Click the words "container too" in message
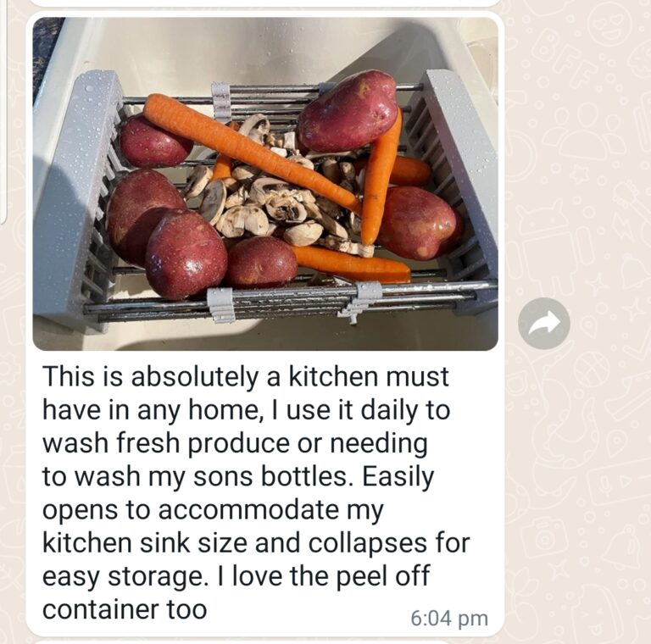 [125, 609]
